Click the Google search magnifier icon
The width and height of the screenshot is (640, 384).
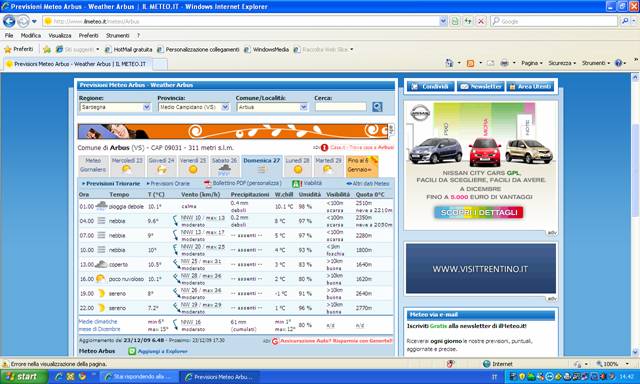coord(625,21)
